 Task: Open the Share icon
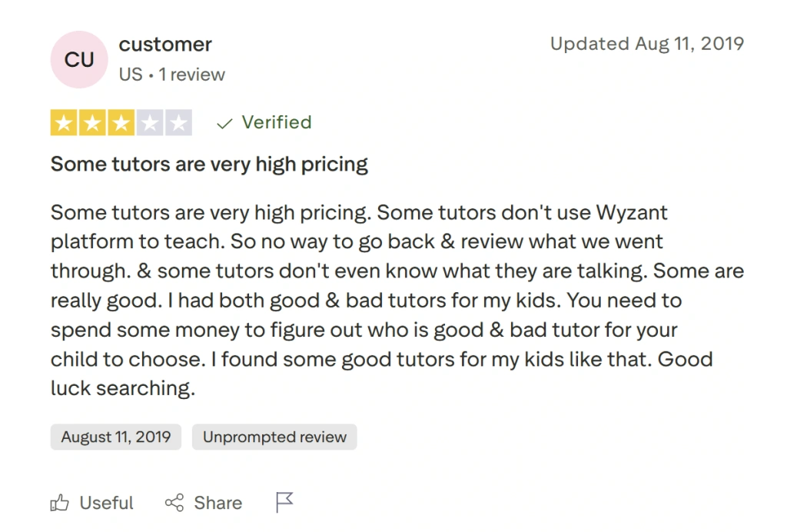[x=174, y=502]
